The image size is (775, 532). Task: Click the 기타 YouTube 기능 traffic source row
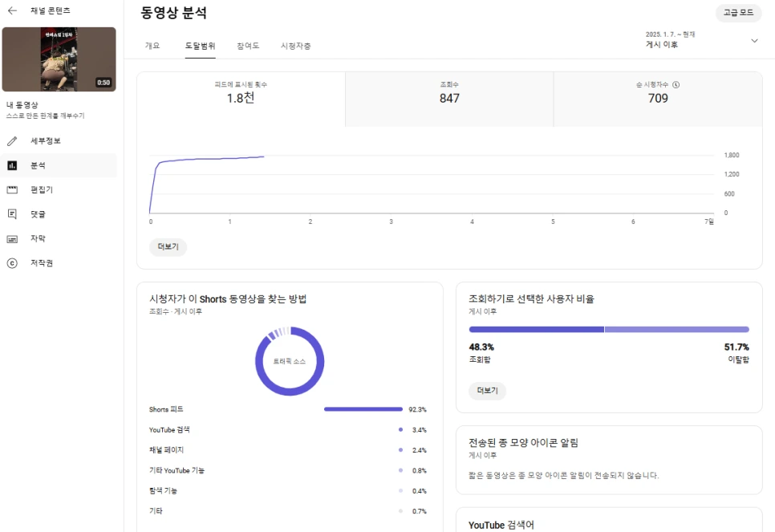pyautogui.click(x=288, y=470)
